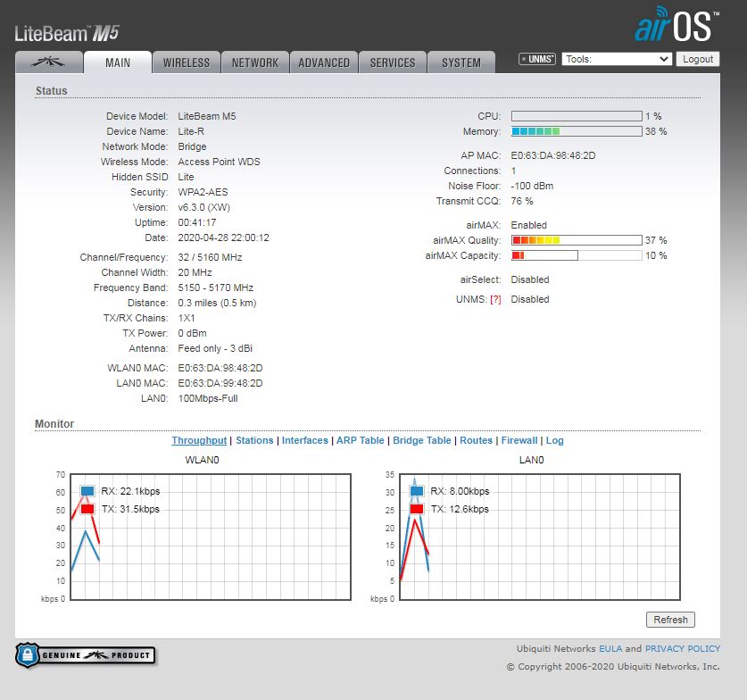Select the Services tab
Image resolution: width=747 pixels, height=700 pixels.
(x=392, y=62)
